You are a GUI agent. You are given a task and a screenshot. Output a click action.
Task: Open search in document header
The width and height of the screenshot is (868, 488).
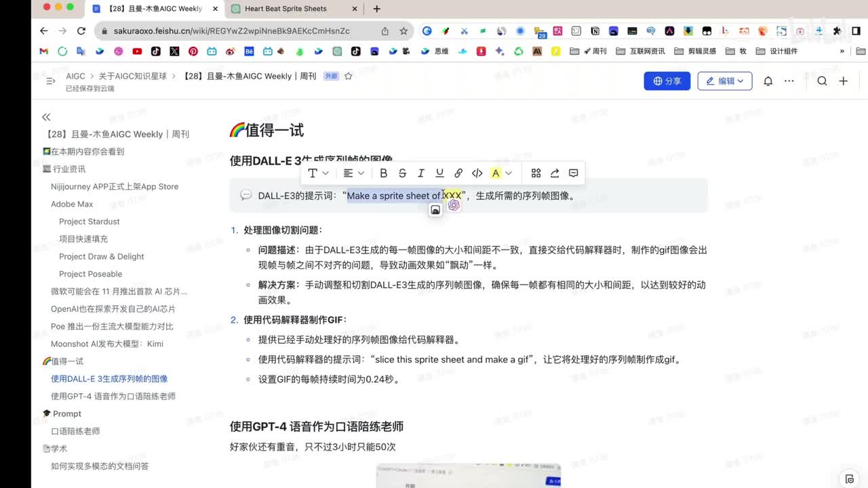tap(822, 81)
